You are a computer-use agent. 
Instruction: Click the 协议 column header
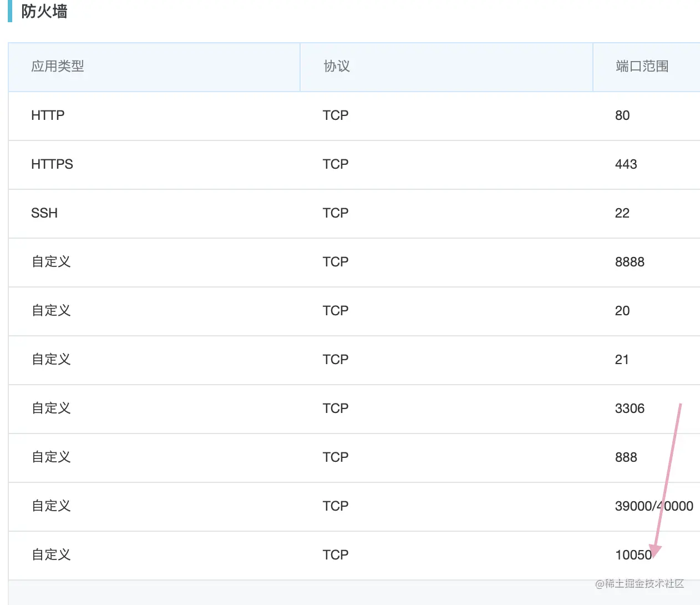(337, 67)
